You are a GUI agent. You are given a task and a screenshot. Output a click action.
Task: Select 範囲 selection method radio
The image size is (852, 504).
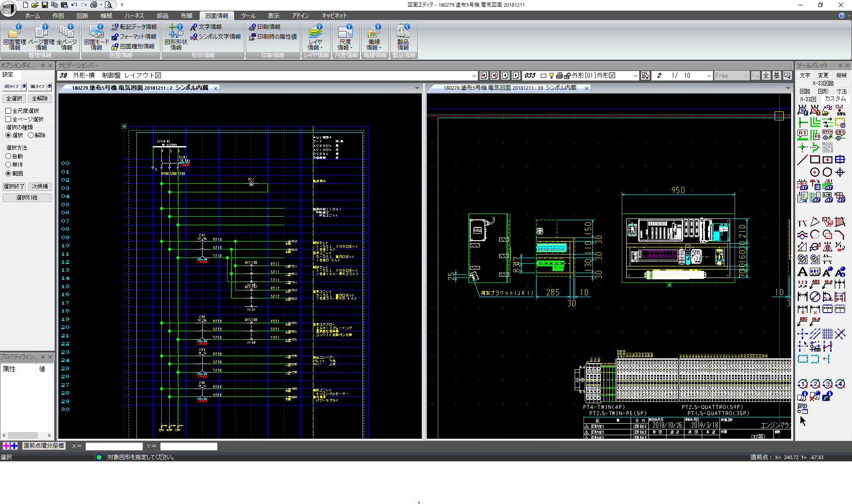(x=8, y=173)
